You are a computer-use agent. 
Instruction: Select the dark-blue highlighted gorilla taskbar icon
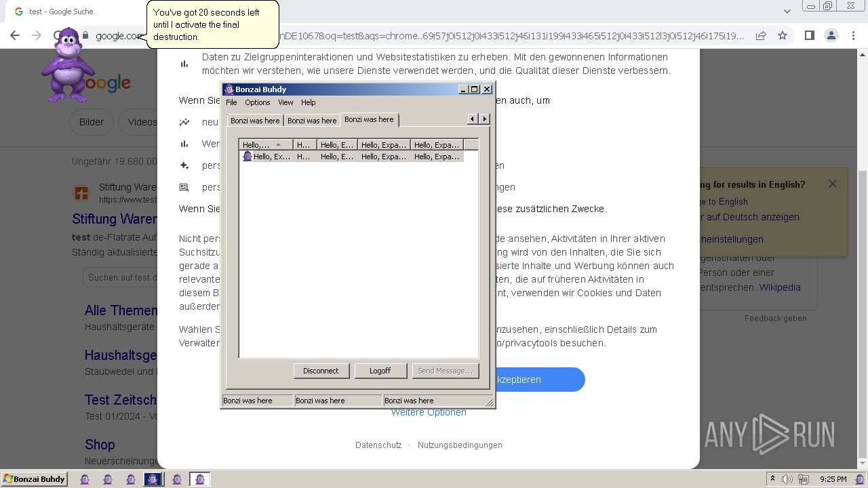(153, 479)
